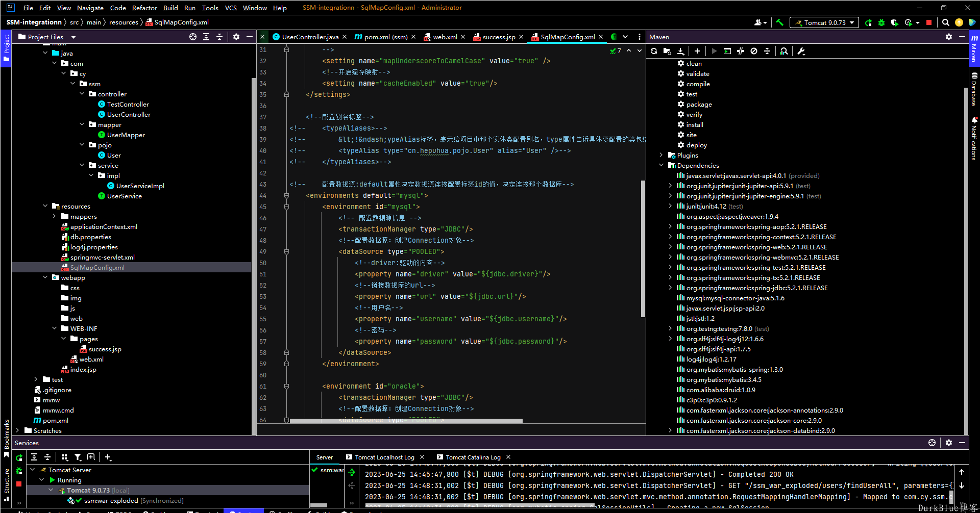Click the Rerun icon in Services panel
Screen dimensions: 980x513
[x=19, y=457]
